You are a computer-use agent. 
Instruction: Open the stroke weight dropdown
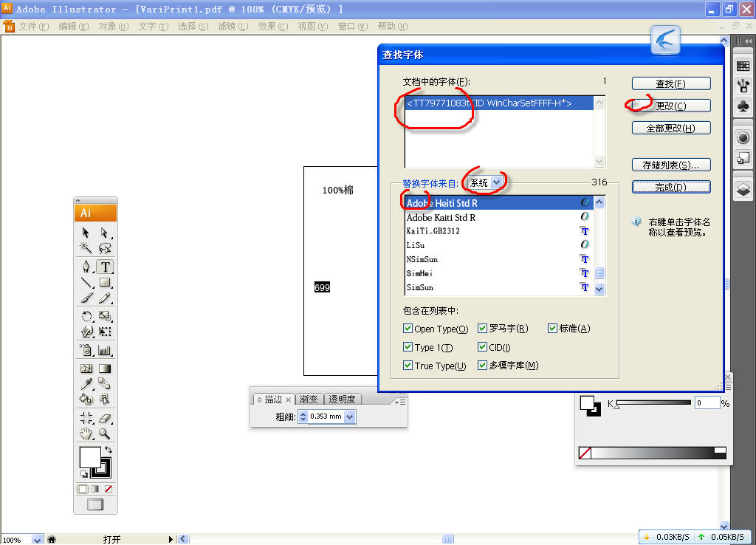pyautogui.click(x=350, y=417)
